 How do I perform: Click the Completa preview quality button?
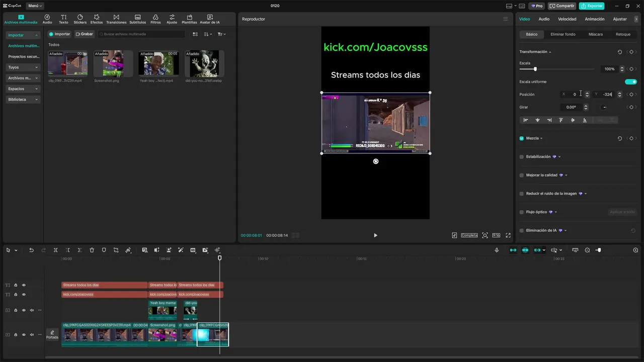pos(469,235)
